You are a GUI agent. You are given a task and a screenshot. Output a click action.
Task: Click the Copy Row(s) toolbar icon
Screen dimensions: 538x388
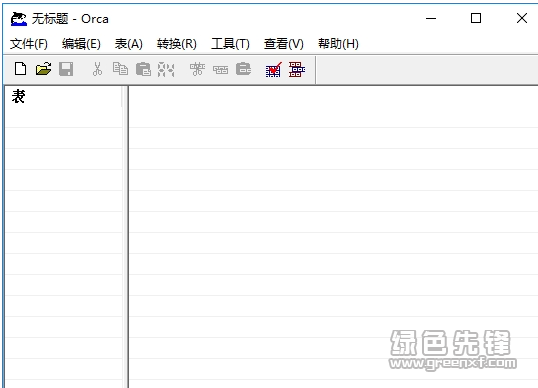tap(220, 70)
